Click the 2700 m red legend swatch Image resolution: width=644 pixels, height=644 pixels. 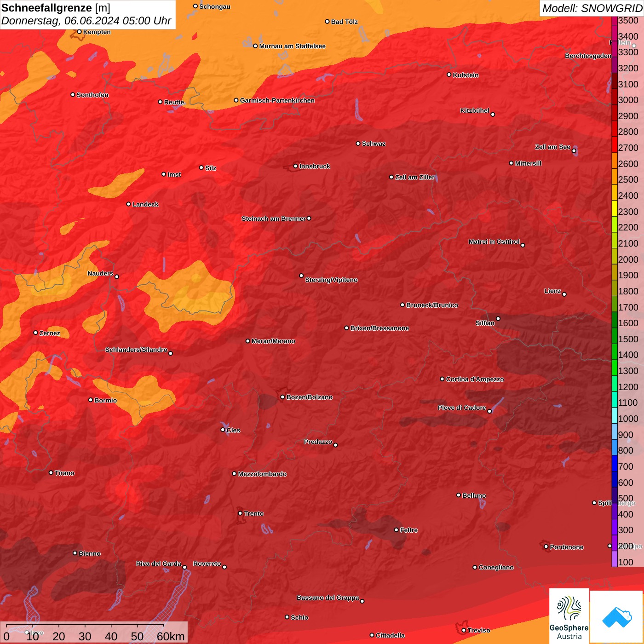[615, 144]
